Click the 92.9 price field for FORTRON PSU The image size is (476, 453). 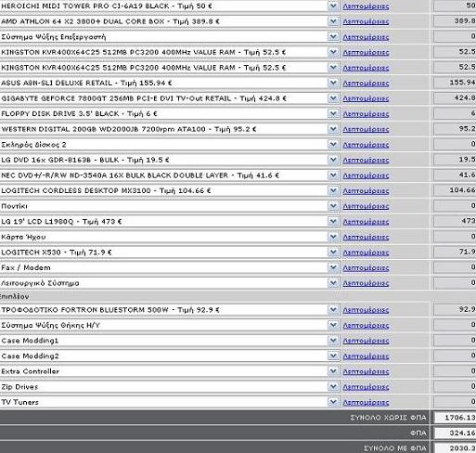click(x=455, y=309)
